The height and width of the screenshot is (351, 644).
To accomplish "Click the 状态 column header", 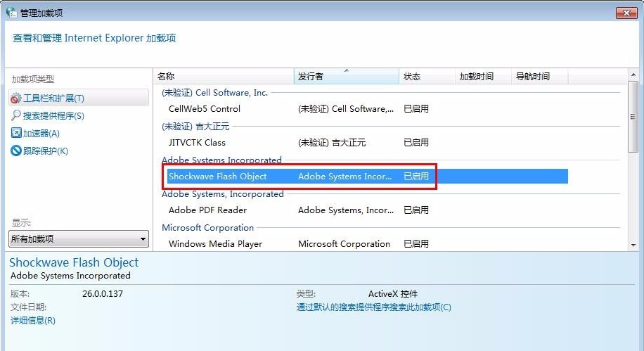I will [x=427, y=77].
